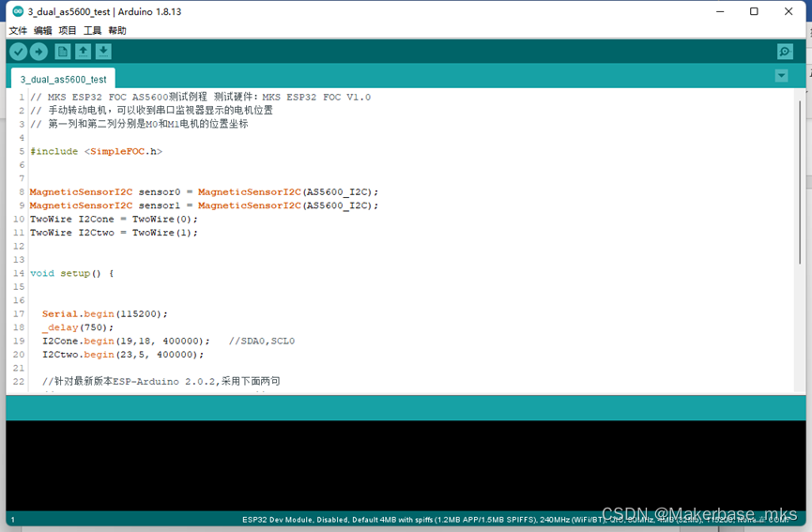This screenshot has width=812, height=532.
Task: Click the #include <SimpleFOC.h> line
Action: coord(97,151)
